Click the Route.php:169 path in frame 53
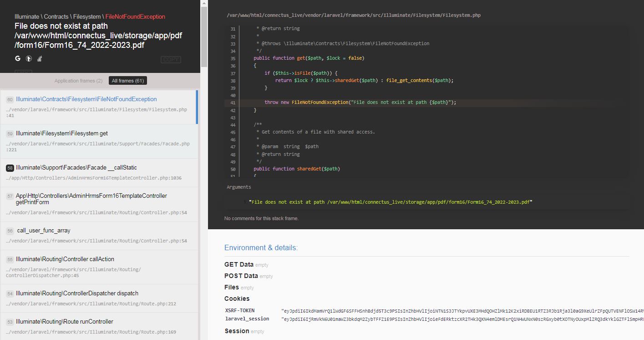The image size is (644, 340). (x=91, y=332)
